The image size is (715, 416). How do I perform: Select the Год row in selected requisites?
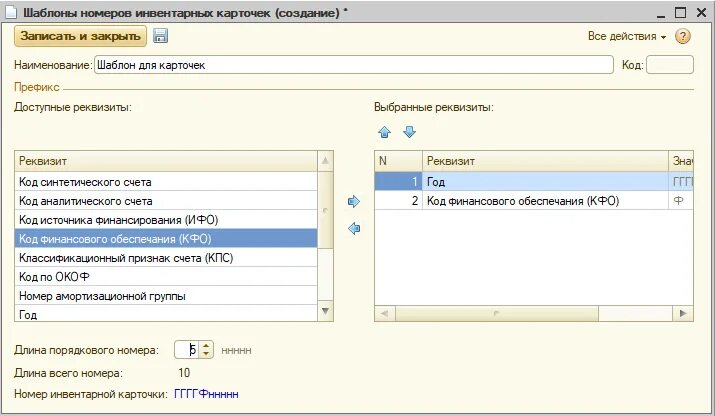534,182
